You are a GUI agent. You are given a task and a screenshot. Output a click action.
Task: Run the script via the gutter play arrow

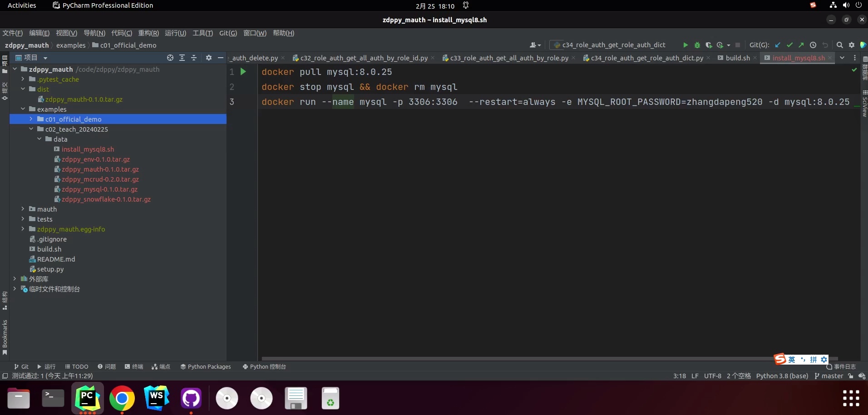tap(243, 72)
